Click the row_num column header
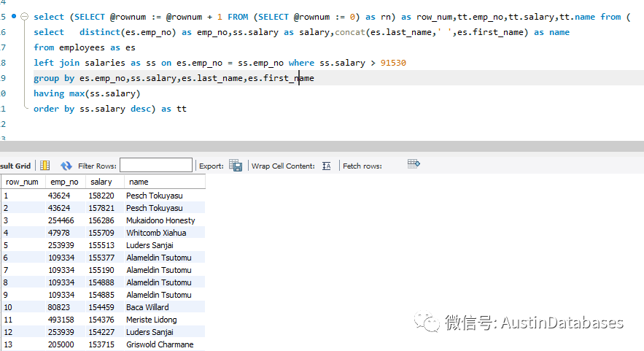This screenshot has width=644, height=351. [x=22, y=182]
